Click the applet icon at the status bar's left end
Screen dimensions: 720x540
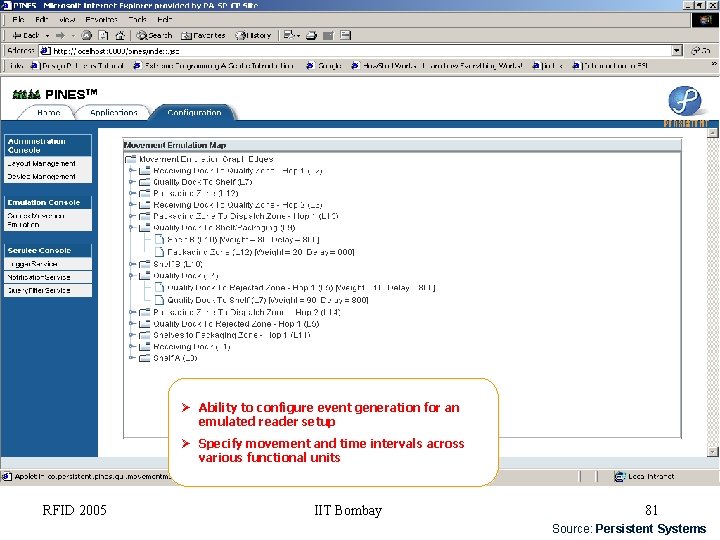pos(6,476)
